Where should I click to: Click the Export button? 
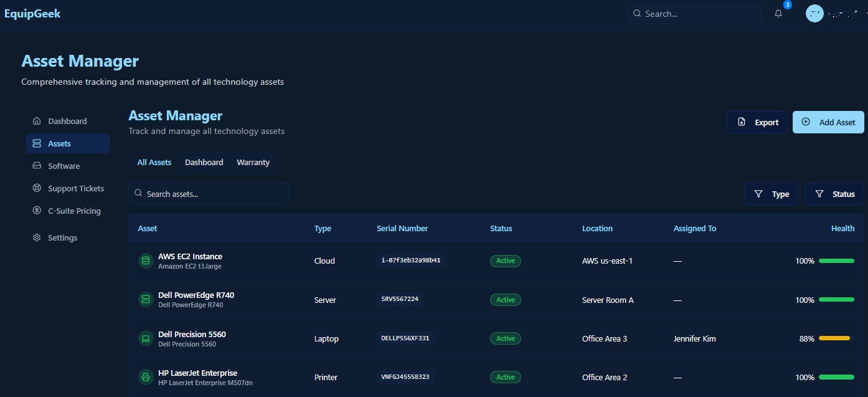tap(757, 122)
